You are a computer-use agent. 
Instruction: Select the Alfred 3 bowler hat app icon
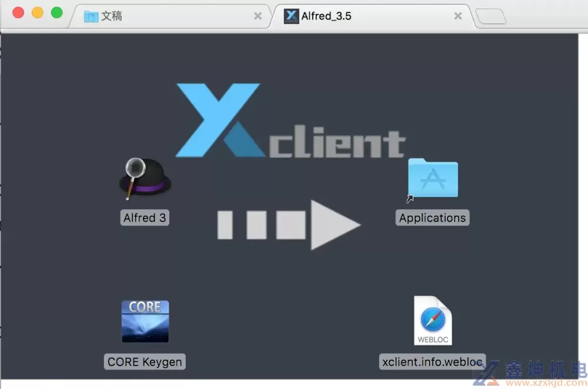145,179
